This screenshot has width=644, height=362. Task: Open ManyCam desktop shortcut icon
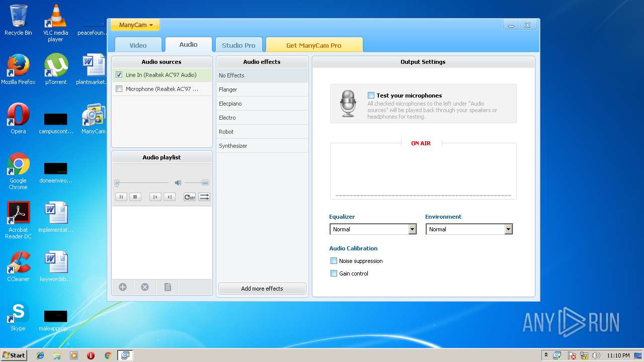[94, 119]
